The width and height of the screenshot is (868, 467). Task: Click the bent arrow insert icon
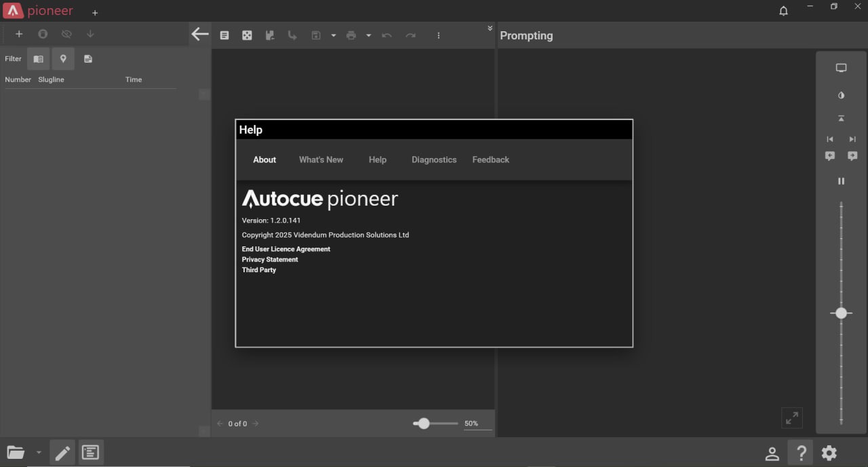pos(292,35)
